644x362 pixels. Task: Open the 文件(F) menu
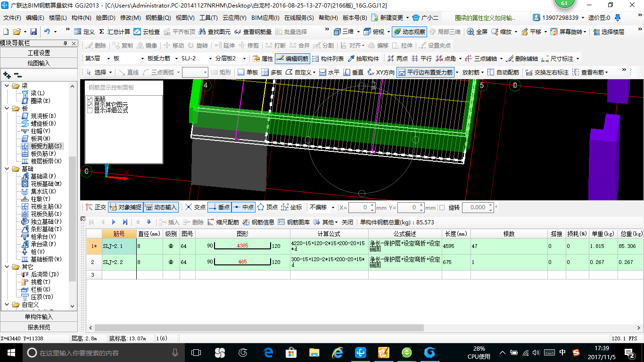pyautogui.click(x=12, y=18)
